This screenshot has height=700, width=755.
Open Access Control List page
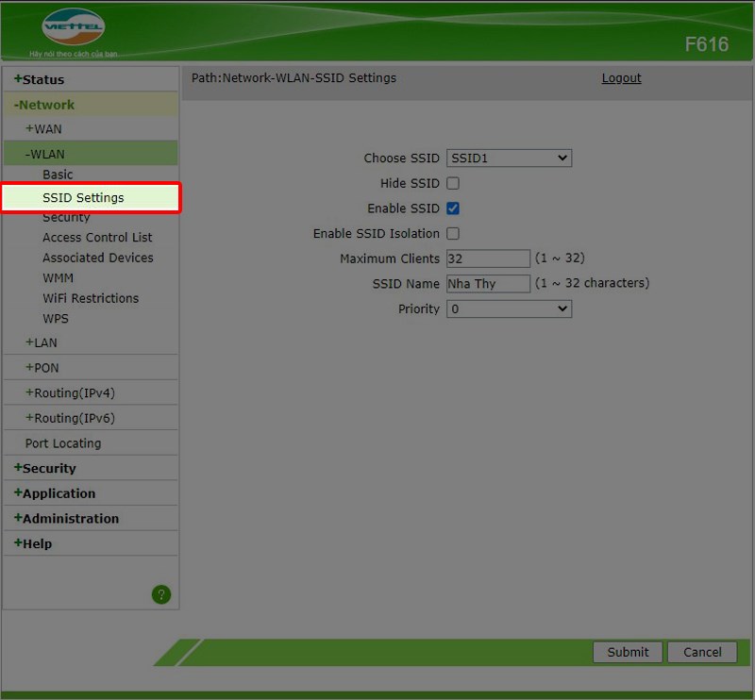97,238
